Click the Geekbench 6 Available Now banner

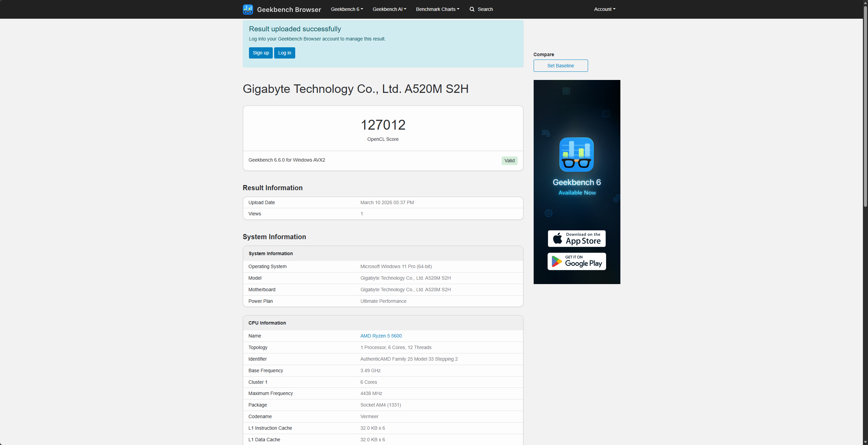pyautogui.click(x=576, y=181)
